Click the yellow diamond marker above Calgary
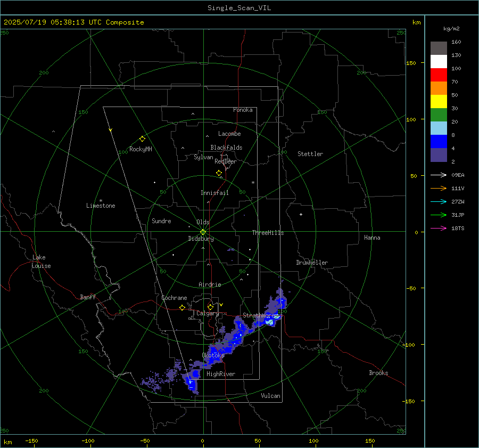 pos(210,307)
